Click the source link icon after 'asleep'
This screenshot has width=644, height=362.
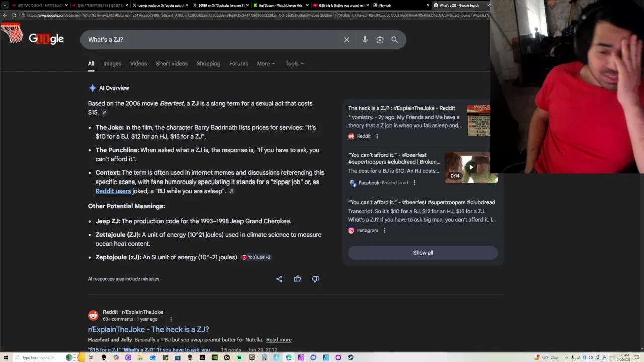pos(231,191)
